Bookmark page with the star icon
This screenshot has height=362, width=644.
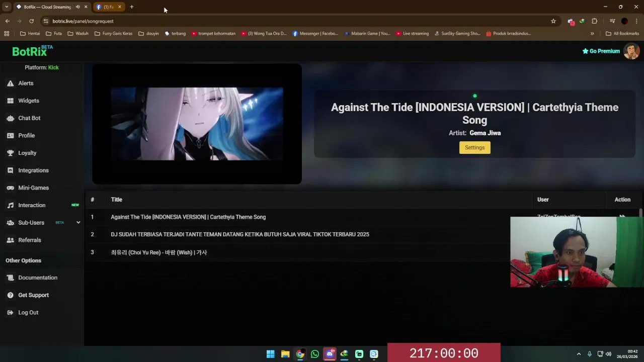(x=553, y=21)
